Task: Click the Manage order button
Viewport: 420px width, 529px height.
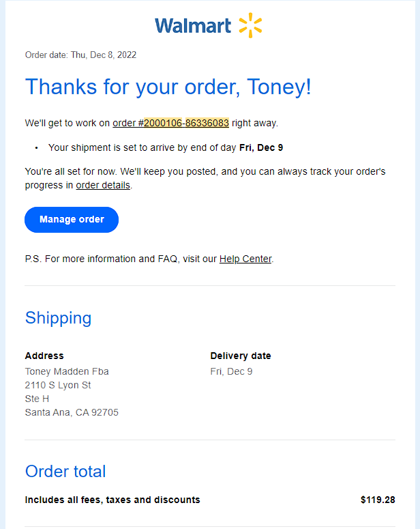Action: click(72, 220)
